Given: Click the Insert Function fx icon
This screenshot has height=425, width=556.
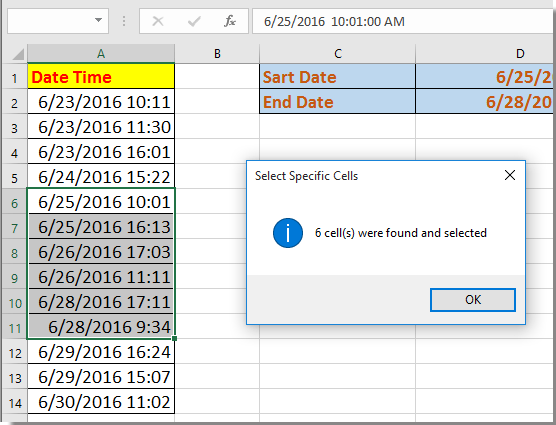Looking at the screenshot, I should coord(230,21).
